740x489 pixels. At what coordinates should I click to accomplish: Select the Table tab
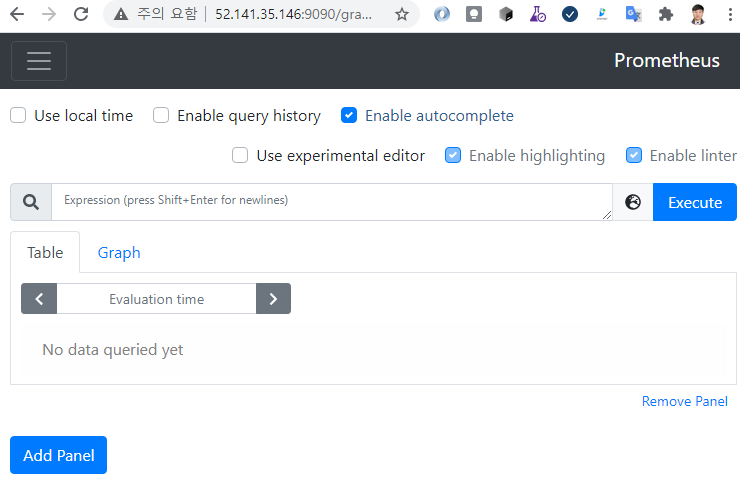pos(45,252)
